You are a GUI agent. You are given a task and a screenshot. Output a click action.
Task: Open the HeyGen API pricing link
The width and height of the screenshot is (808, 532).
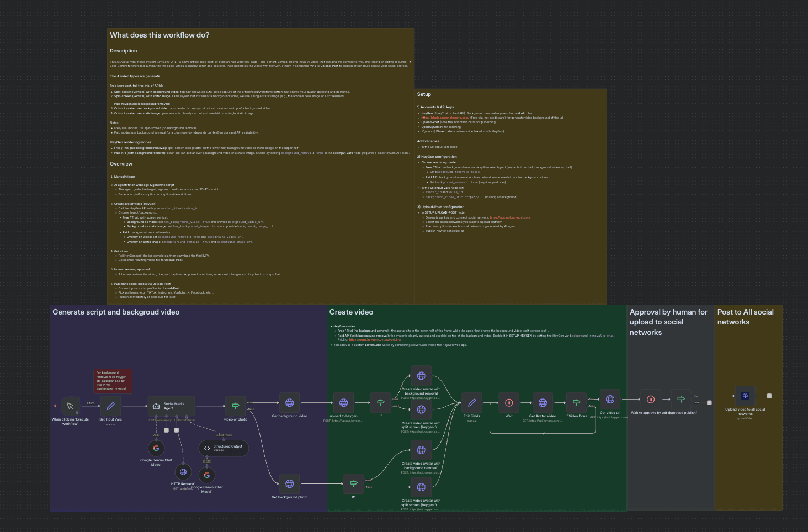(x=375, y=340)
